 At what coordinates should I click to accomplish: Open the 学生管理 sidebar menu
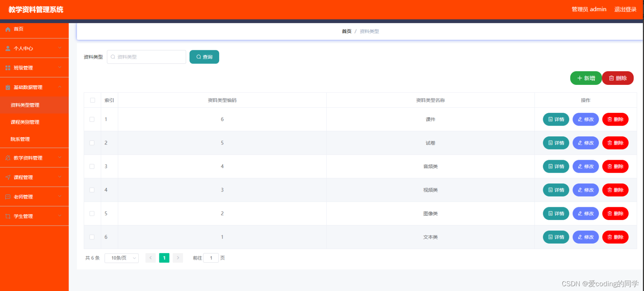[34, 216]
